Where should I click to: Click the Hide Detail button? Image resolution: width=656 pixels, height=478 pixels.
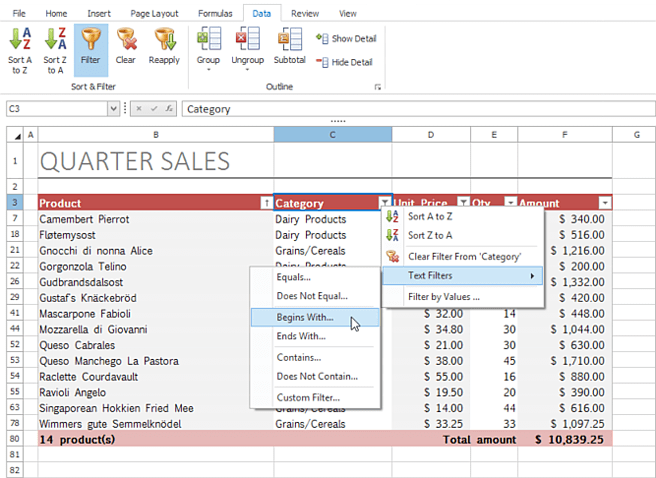coord(344,62)
